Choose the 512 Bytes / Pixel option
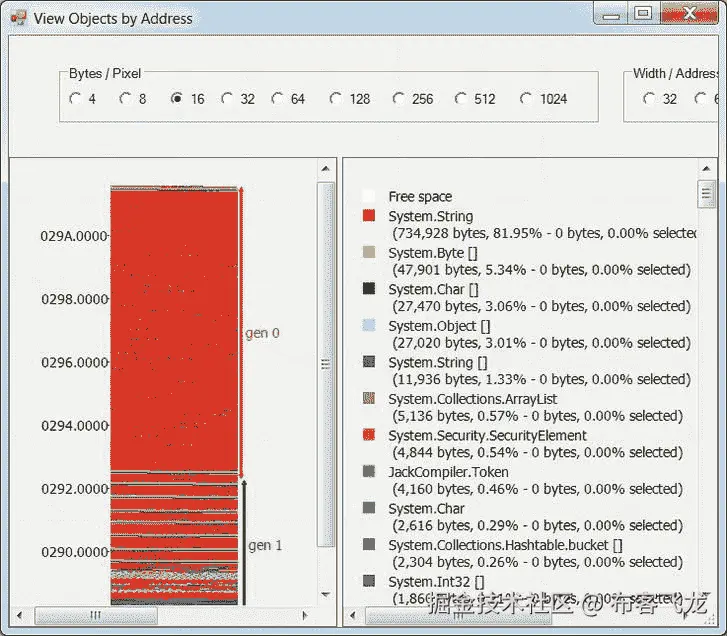This screenshot has width=727, height=636. (461, 98)
